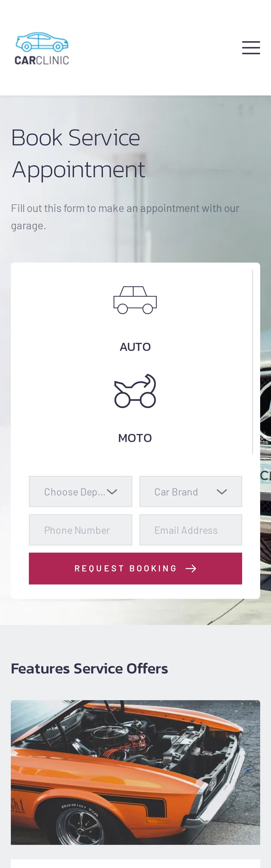Viewport: 271px width, 868px height.
Task: Select the Moto motorcycle icon
Action: tap(135, 391)
